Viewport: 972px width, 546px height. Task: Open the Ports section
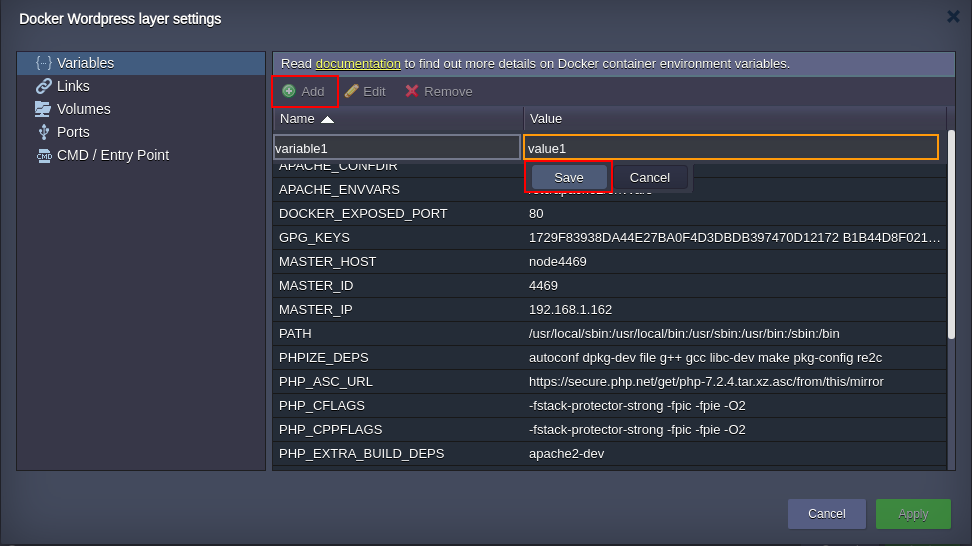coord(141,132)
